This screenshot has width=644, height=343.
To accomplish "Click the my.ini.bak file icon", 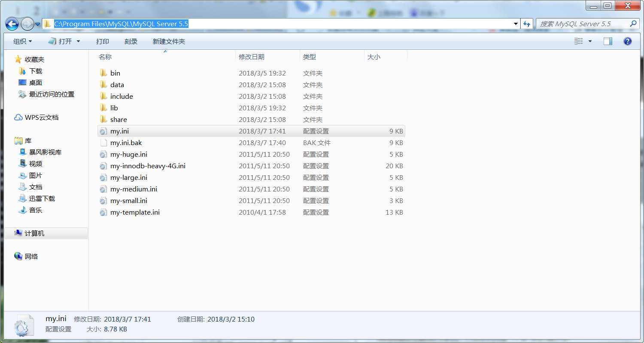I will [x=103, y=143].
